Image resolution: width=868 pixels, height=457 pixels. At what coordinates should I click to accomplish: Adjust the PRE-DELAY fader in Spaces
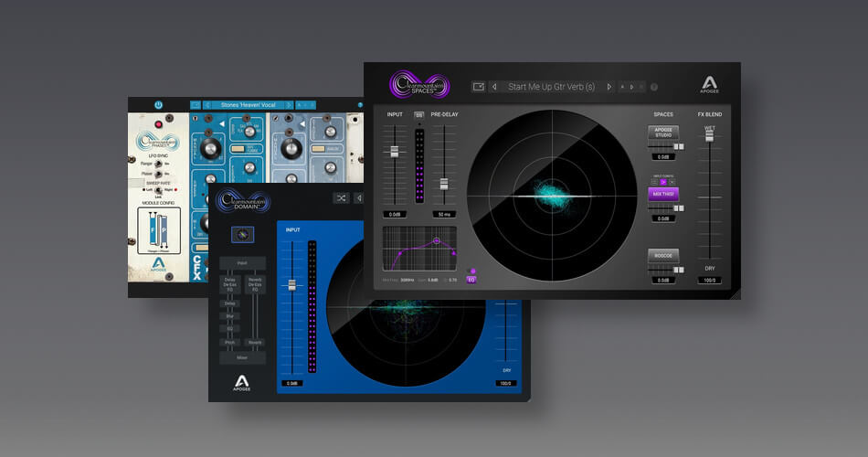pyautogui.click(x=444, y=184)
